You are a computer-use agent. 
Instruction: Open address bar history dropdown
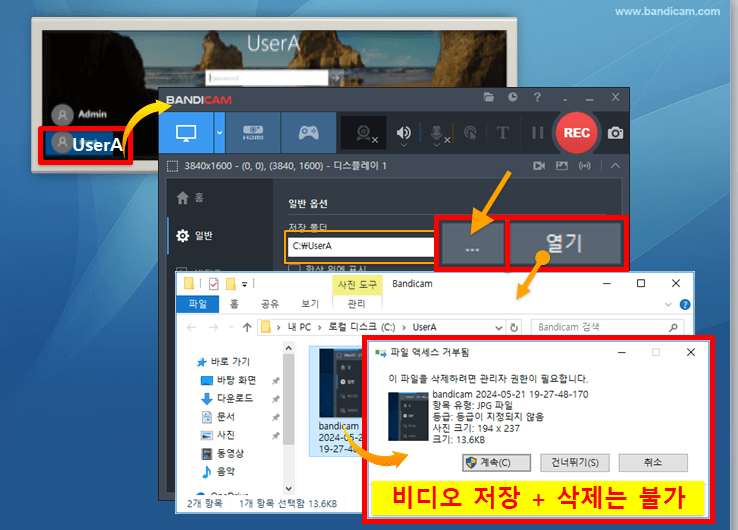click(x=498, y=328)
